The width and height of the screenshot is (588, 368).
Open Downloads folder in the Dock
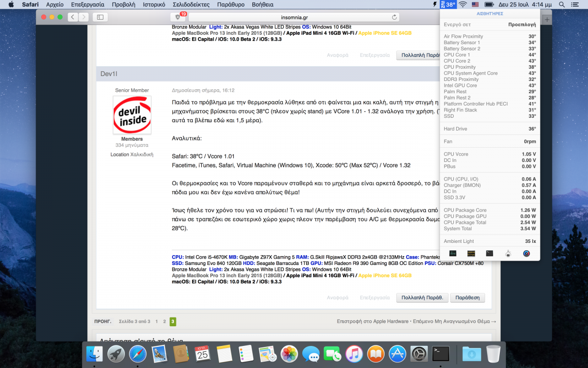click(x=471, y=353)
